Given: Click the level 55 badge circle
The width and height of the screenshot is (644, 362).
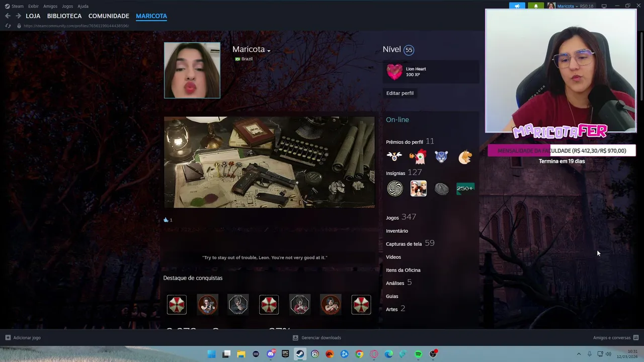Looking at the screenshot, I should [409, 50].
